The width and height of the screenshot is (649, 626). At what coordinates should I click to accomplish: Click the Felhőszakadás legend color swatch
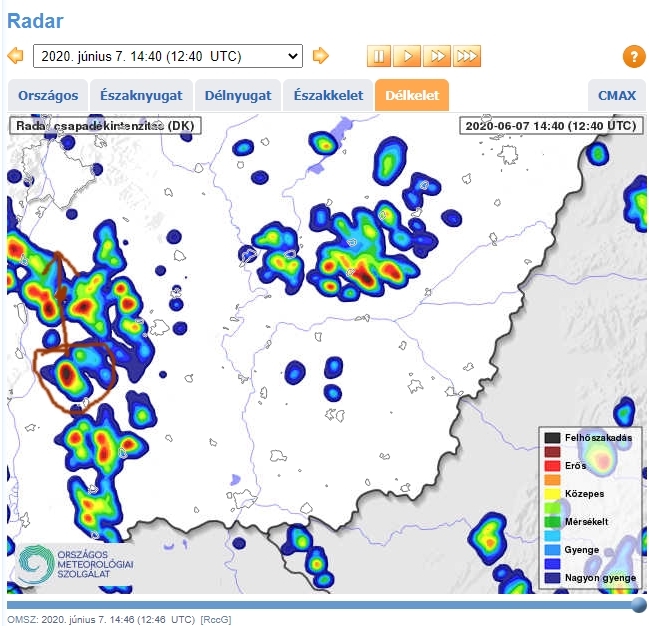(x=552, y=438)
